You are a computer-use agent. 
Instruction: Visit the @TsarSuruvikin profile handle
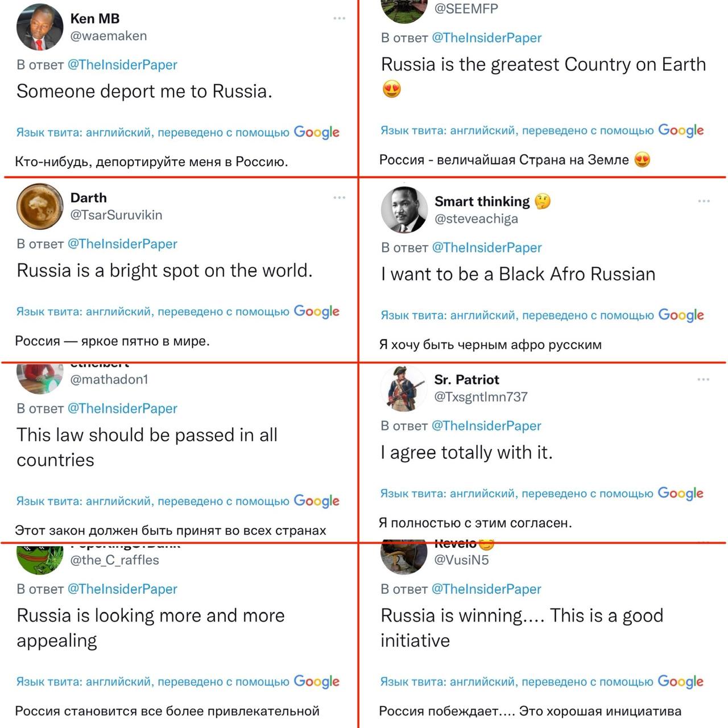(x=116, y=215)
